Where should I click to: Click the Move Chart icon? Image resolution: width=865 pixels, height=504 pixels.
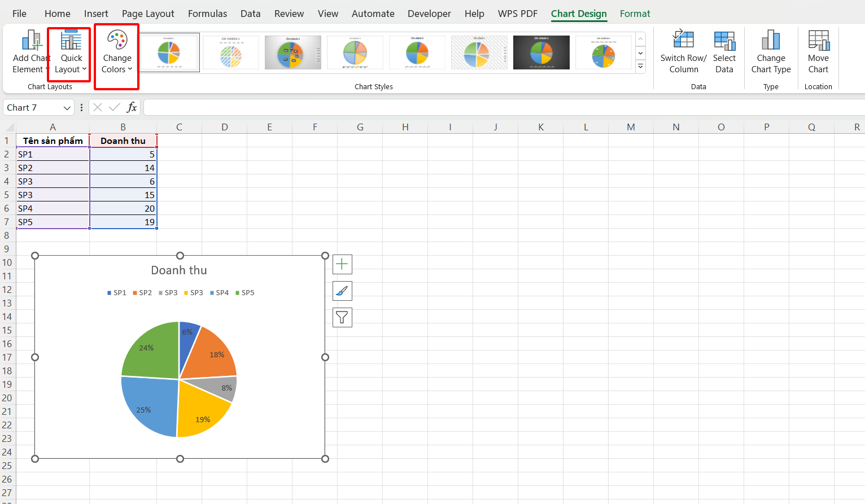(818, 41)
